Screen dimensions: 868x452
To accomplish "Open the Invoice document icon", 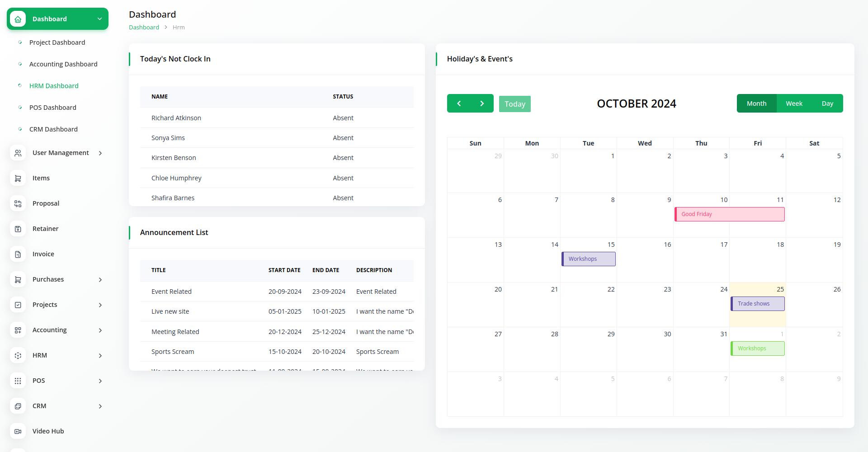I will point(18,254).
